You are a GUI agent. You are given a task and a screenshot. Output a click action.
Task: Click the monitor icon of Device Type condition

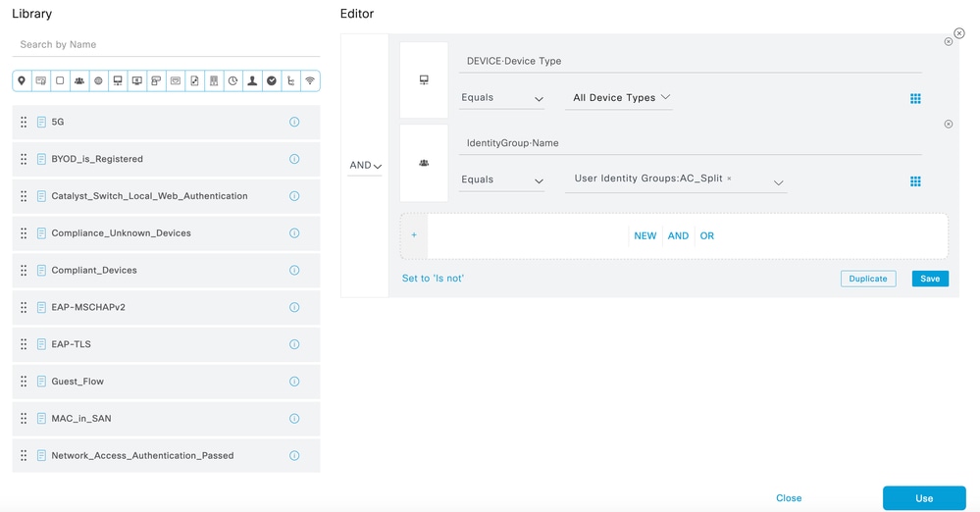[424, 80]
